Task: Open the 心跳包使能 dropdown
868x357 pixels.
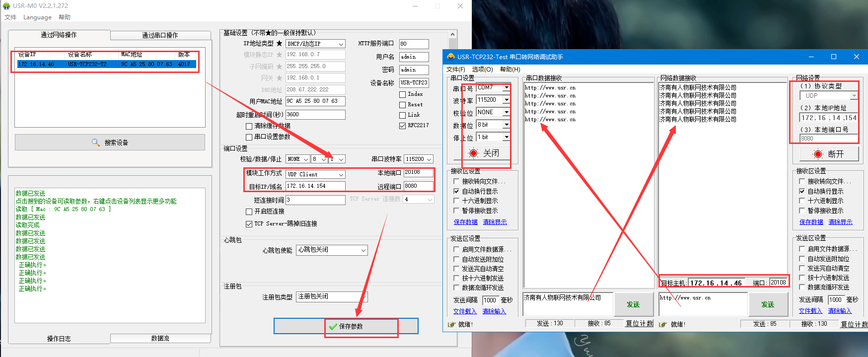Action: tap(363, 250)
